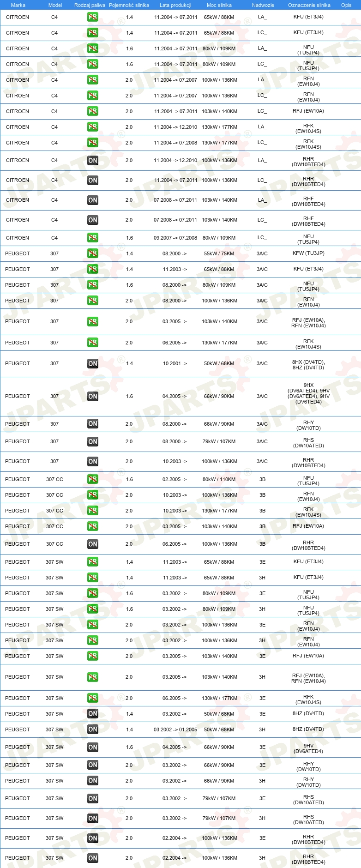The height and width of the screenshot is (868, 361).
Task: Click 'RFJ (EW10A)' in 307 SW 3E row
Action: (308, 656)
